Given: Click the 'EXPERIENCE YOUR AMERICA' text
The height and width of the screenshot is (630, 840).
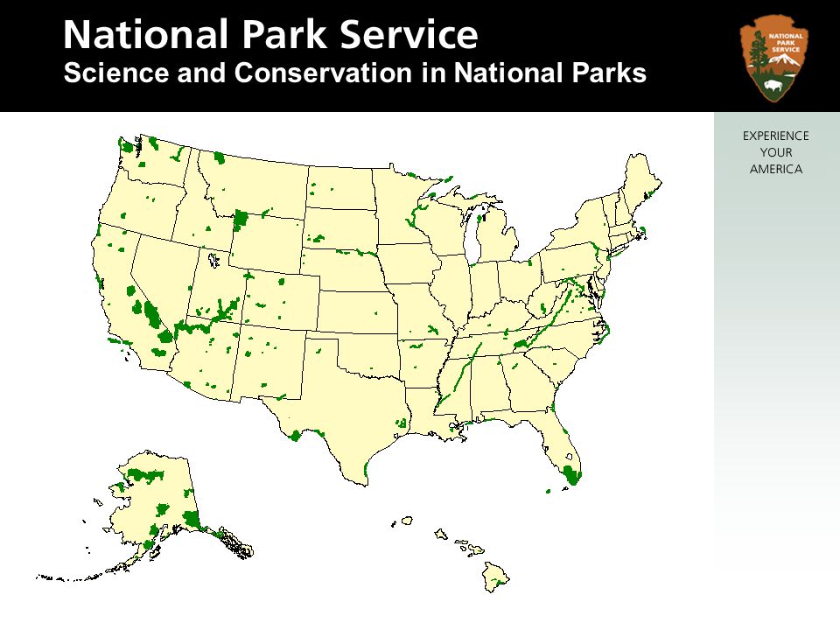Looking at the screenshot, I should click(776, 152).
